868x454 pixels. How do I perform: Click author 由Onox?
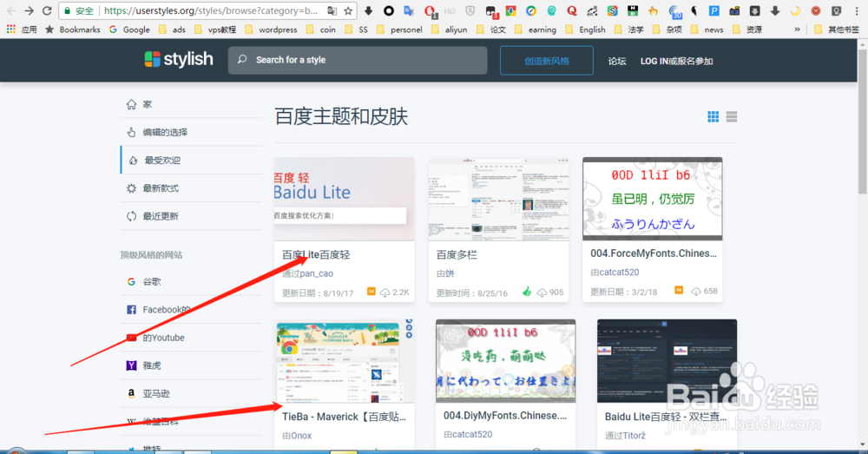point(297,436)
